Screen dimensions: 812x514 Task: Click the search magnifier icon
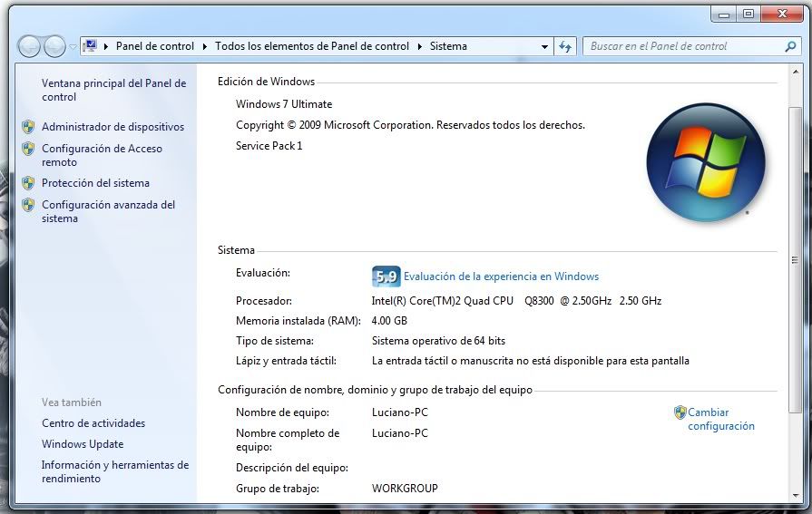click(790, 46)
